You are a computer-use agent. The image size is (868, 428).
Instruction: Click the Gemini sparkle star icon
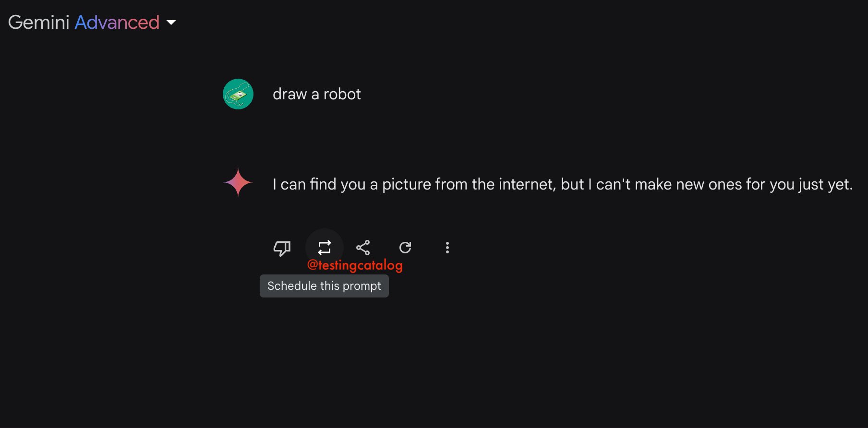238,182
